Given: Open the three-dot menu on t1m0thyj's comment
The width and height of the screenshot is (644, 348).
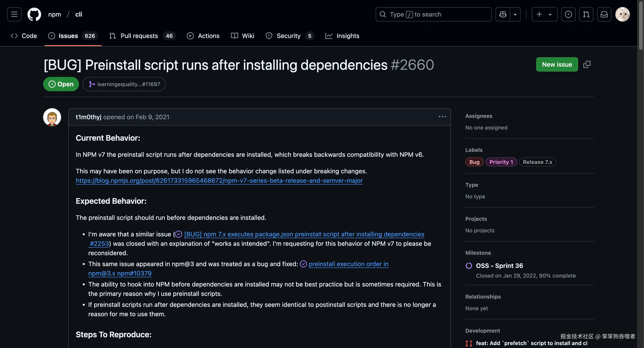Looking at the screenshot, I should pyautogui.click(x=442, y=117).
